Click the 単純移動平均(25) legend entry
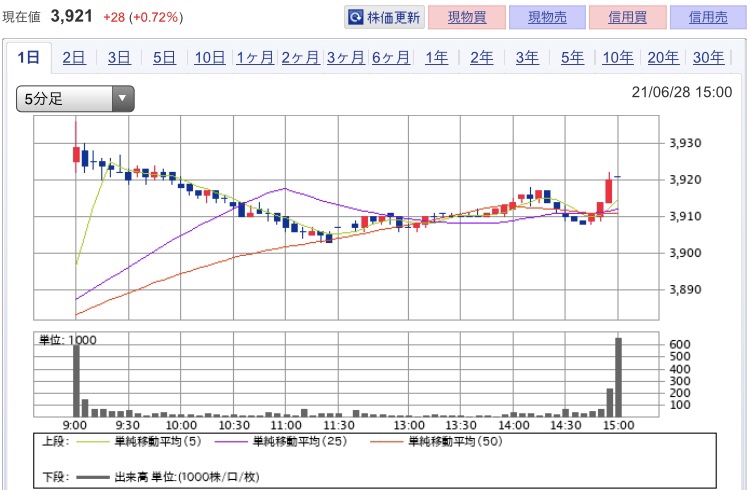 pos(281,441)
